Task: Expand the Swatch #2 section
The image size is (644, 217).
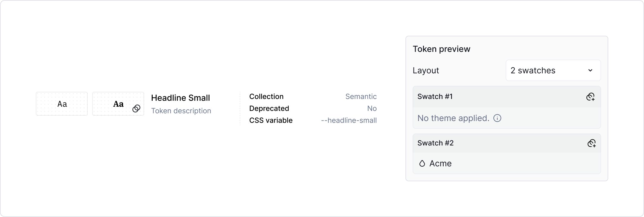Action: (x=436, y=143)
